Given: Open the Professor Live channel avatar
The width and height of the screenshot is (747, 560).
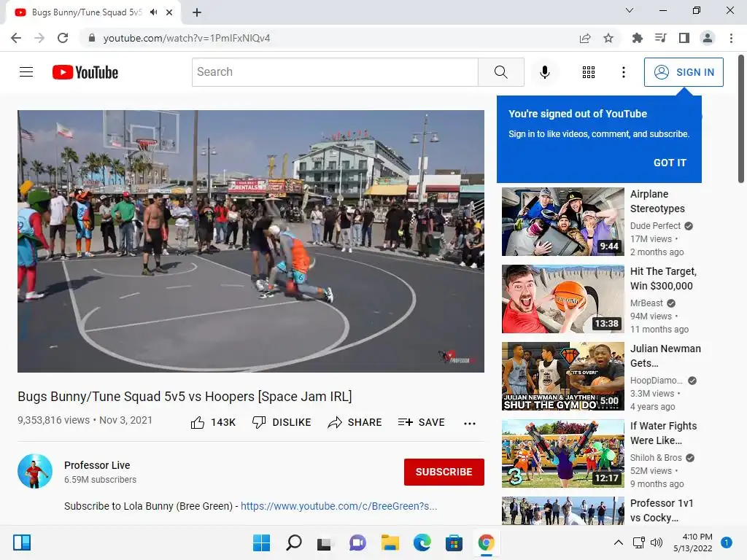Looking at the screenshot, I should click(35, 472).
